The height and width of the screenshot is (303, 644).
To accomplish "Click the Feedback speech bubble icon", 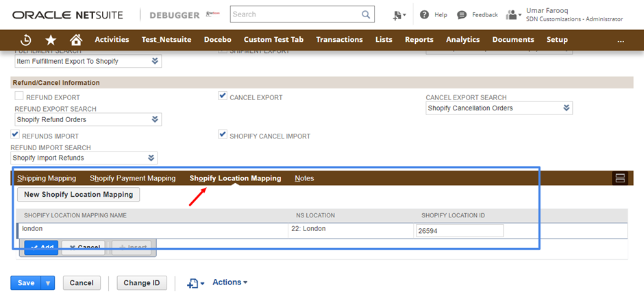I will (462, 15).
